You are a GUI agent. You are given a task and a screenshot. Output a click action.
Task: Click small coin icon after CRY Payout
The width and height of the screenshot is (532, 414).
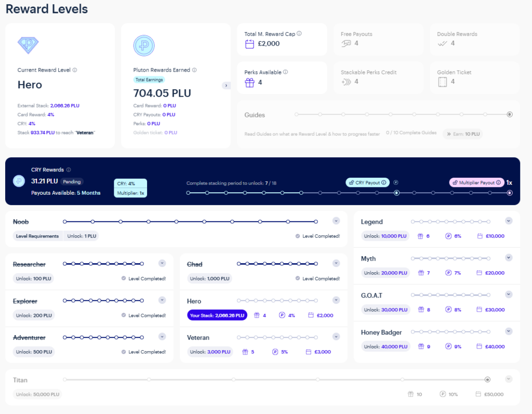(x=395, y=182)
